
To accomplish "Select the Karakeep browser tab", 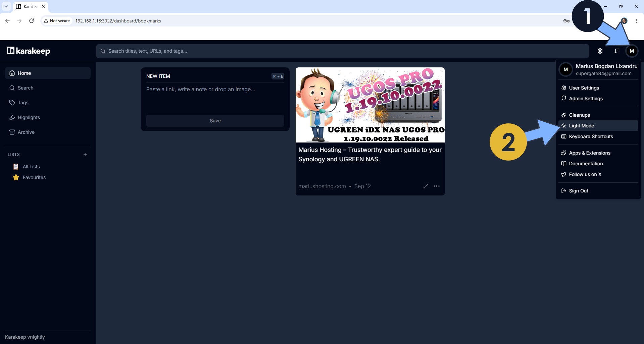I will click(31, 7).
